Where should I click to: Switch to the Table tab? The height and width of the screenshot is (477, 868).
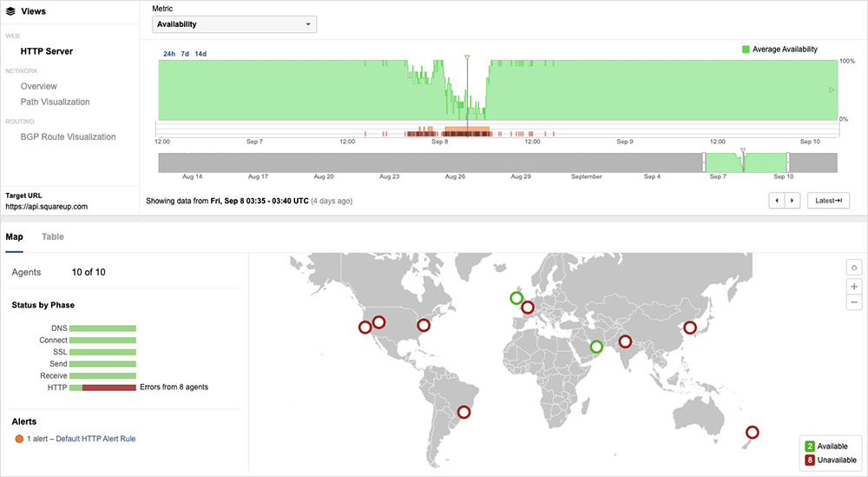(x=53, y=236)
